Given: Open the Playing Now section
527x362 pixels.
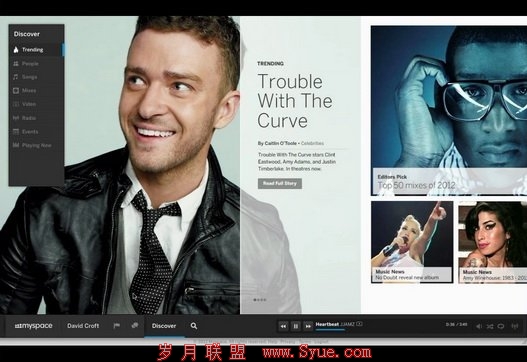Looking at the screenshot, I should [x=36, y=145].
